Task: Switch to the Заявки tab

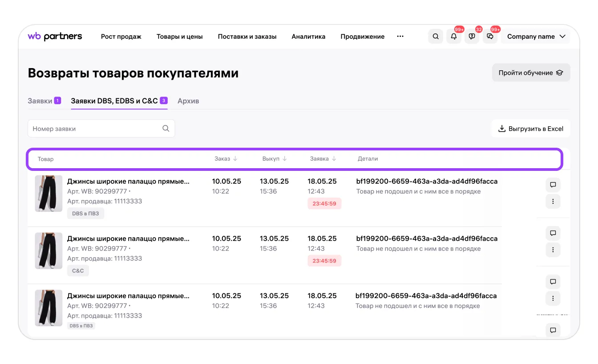Action: click(x=40, y=101)
